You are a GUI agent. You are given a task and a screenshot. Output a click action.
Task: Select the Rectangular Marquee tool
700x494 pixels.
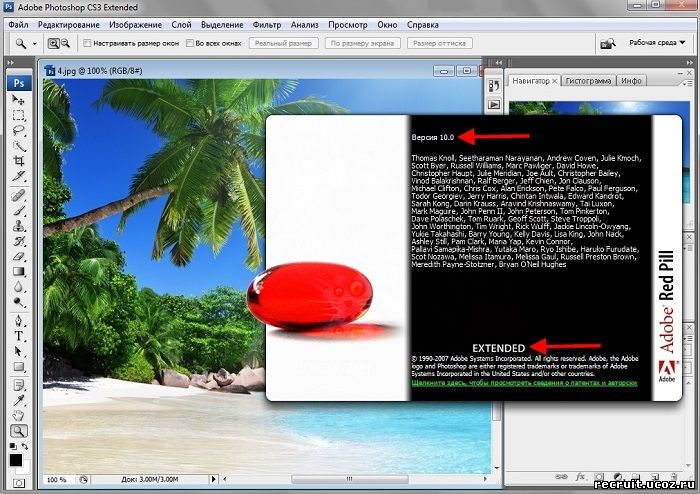pos(18,116)
